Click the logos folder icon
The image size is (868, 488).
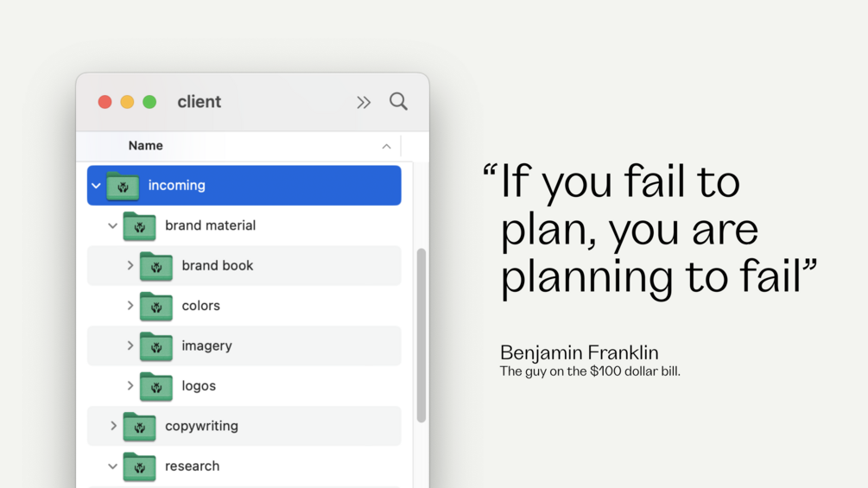click(x=156, y=387)
